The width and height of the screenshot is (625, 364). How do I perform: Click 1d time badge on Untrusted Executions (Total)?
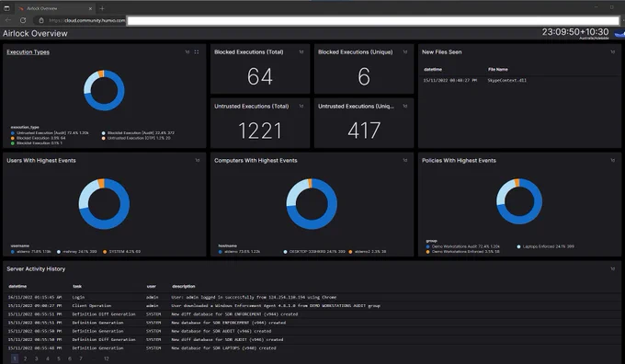(301, 106)
